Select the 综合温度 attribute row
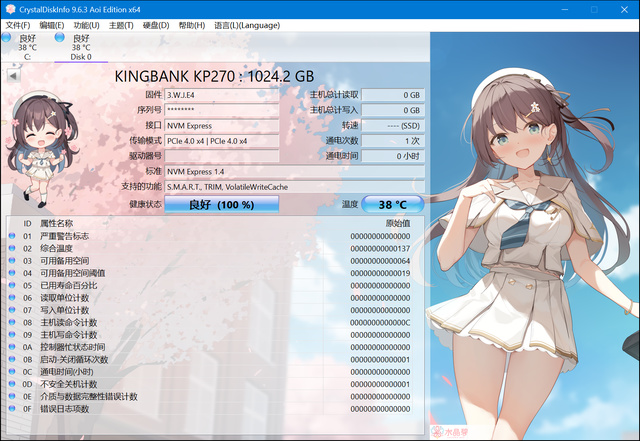 (x=209, y=248)
